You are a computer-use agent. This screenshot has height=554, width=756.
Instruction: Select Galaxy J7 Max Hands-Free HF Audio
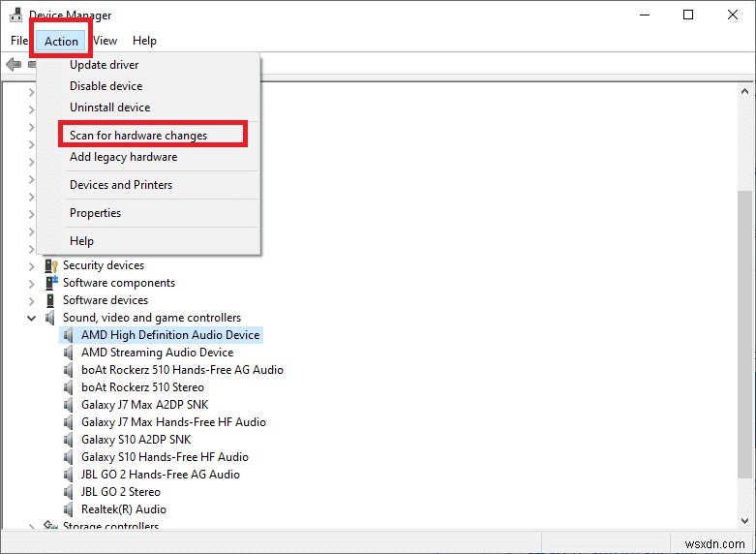pos(173,422)
